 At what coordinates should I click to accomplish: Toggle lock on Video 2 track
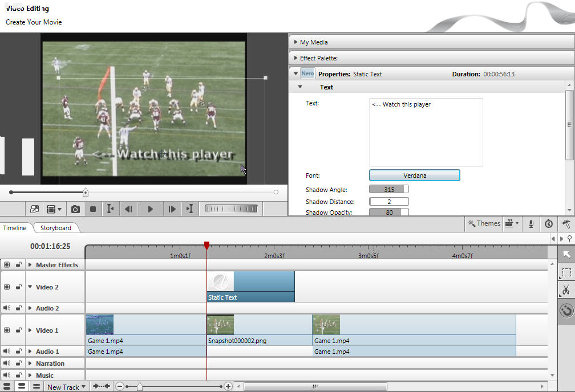point(18,287)
